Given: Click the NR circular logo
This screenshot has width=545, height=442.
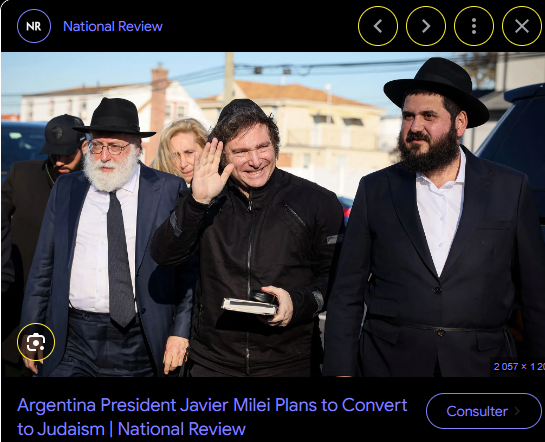Looking at the screenshot, I should [x=34, y=26].
